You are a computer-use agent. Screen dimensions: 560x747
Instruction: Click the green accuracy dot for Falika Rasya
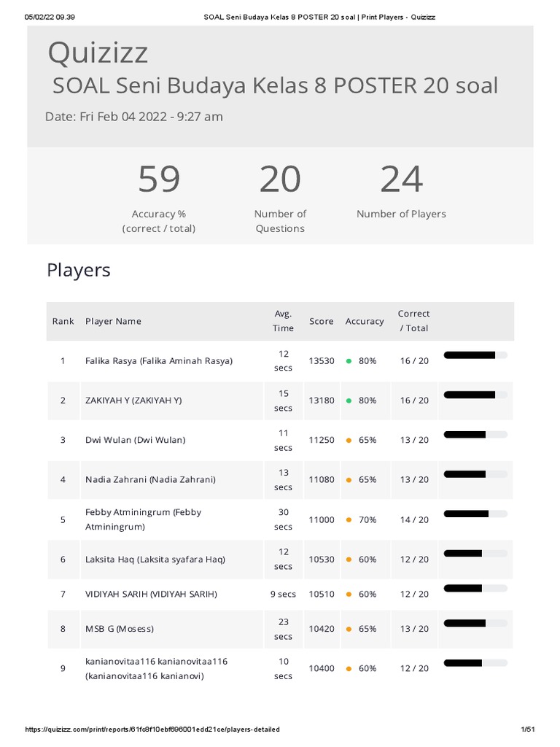tap(349, 361)
